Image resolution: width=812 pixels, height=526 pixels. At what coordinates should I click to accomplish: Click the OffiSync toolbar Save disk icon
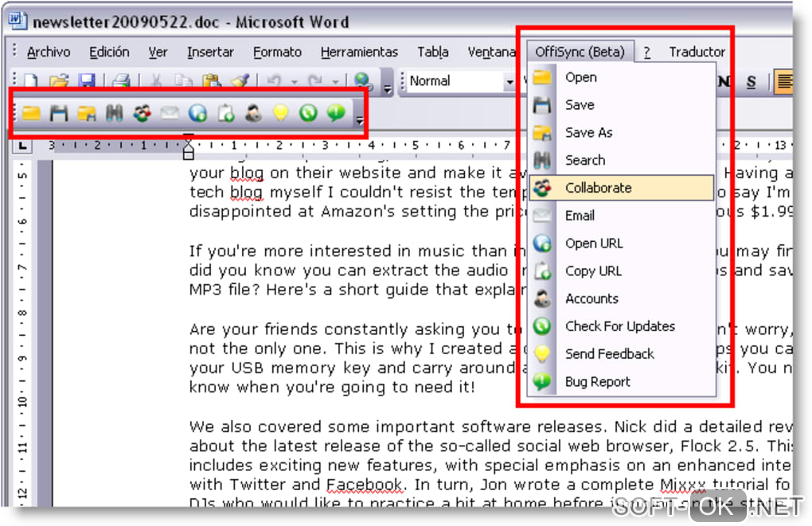pyautogui.click(x=59, y=113)
